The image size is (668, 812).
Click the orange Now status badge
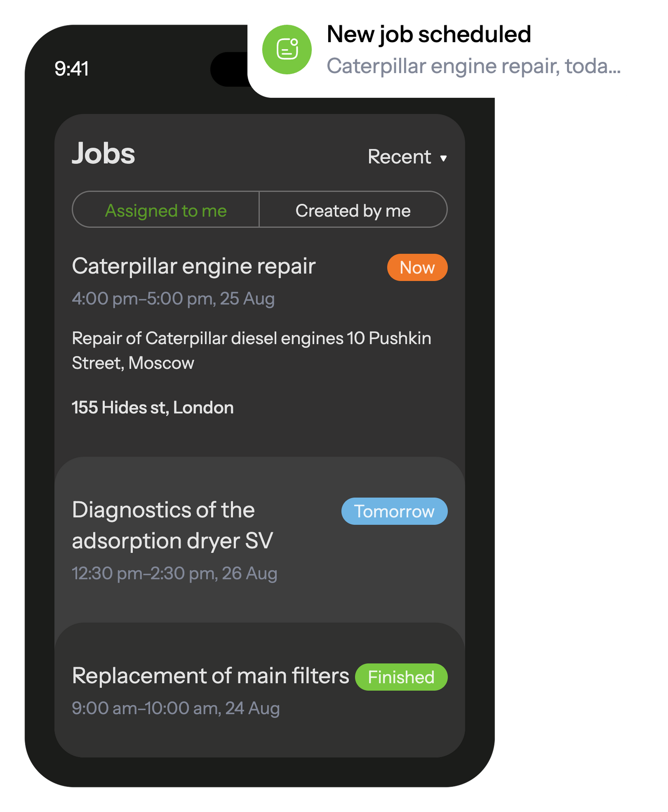click(x=417, y=268)
